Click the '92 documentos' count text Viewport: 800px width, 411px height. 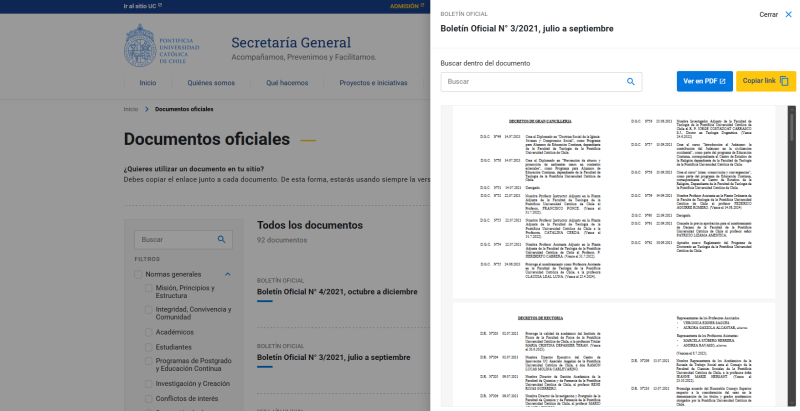[x=282, y=240]
